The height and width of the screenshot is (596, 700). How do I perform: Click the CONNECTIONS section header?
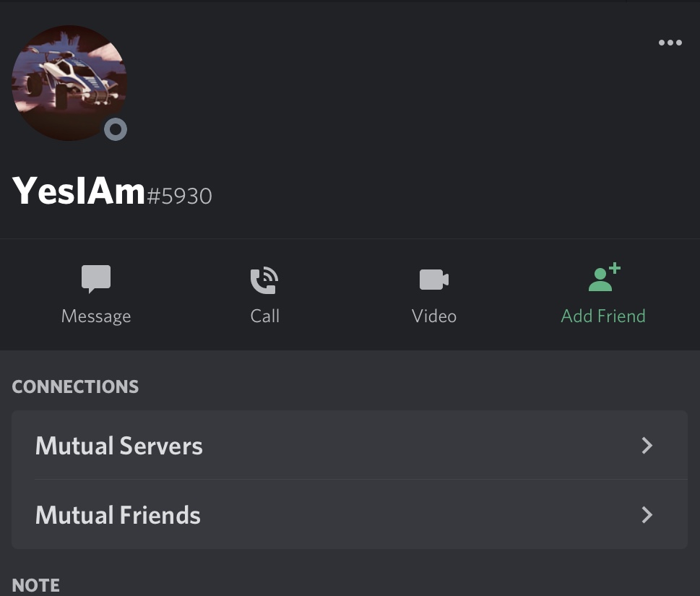point(75,386)
